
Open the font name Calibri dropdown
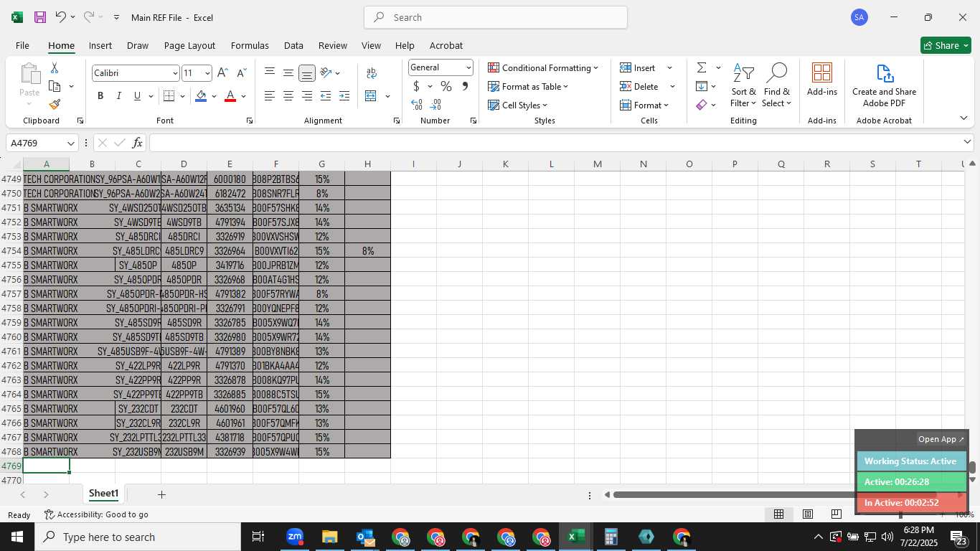pos(174,73)
